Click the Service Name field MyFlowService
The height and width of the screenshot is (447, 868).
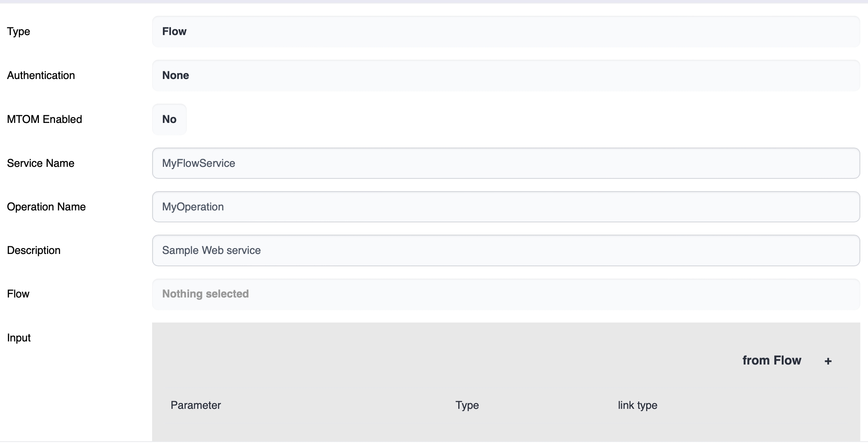[506, 163]
